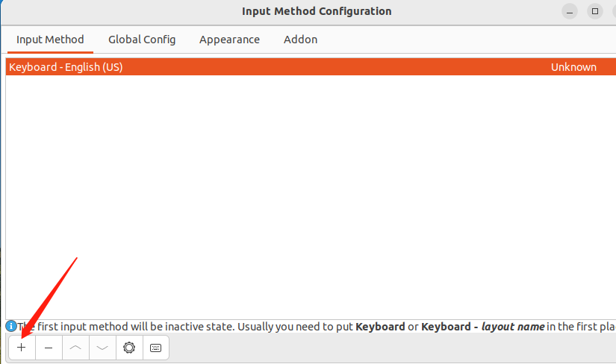Move selected input method down
Screen dimensions: 616x364
102,348
